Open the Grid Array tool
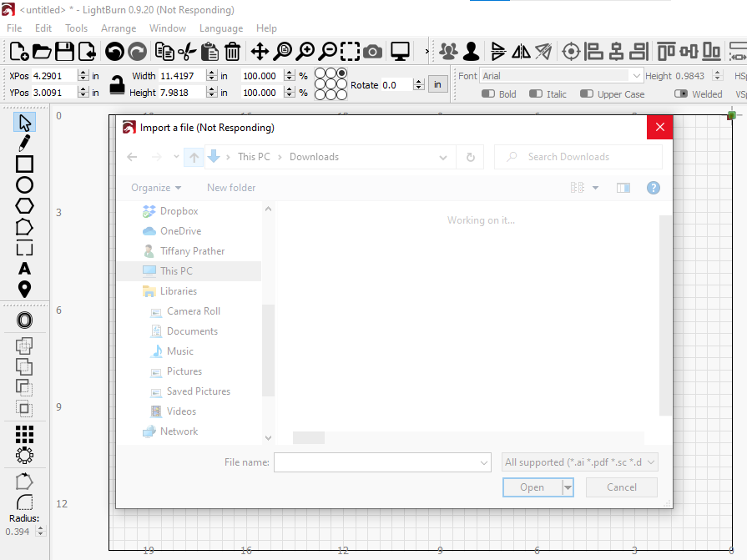Screen dimensions: 747x560 (x=24, y=434)
